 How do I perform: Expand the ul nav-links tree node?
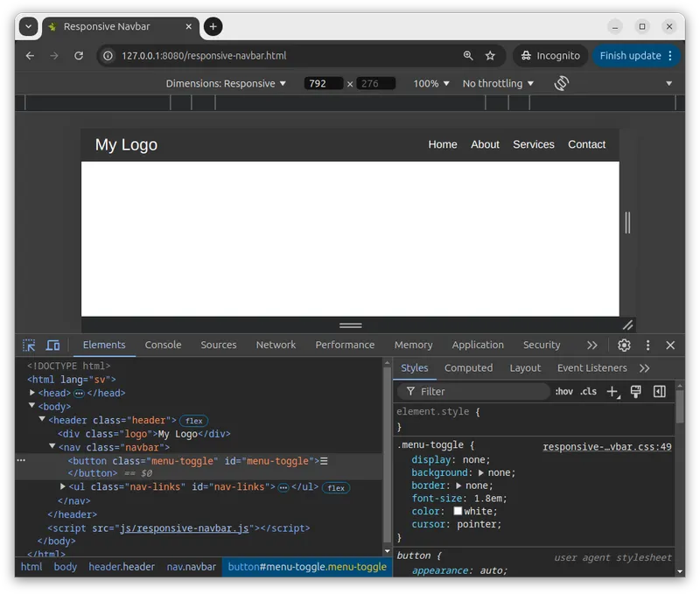(63, 487)
